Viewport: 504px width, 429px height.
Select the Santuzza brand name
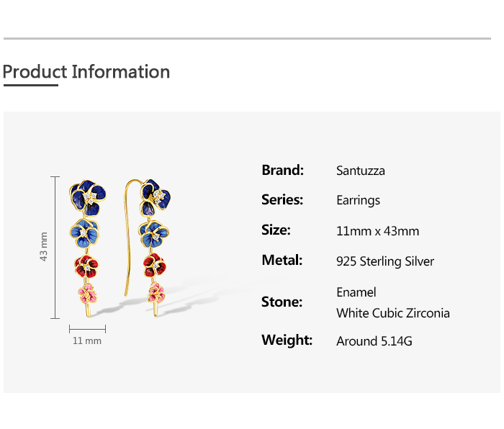[360, 171]
